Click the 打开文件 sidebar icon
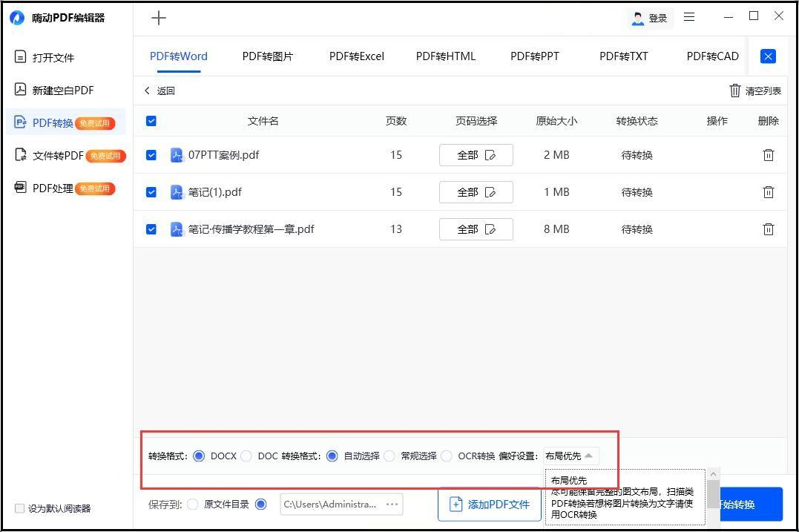799x532 pixels. [20, 56]
